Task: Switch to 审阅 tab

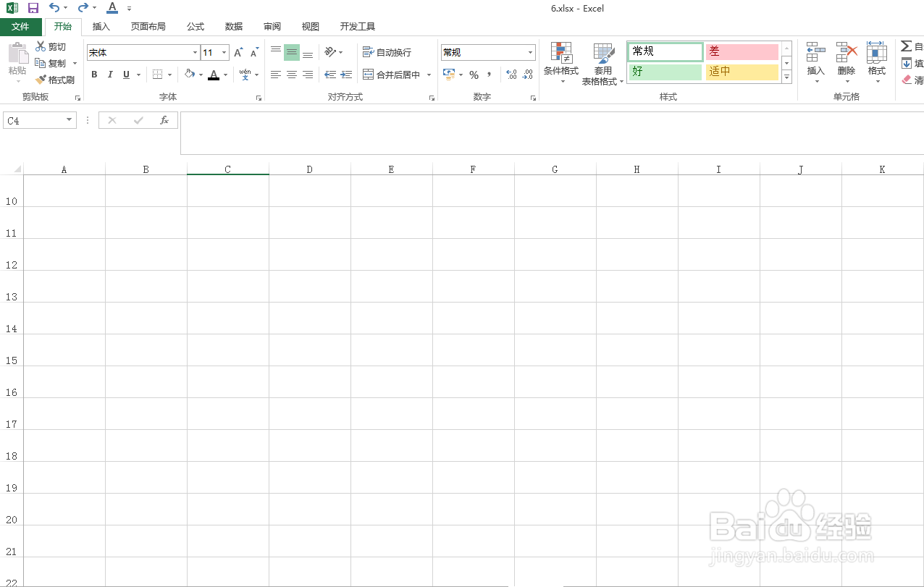Action: (272, 27)
